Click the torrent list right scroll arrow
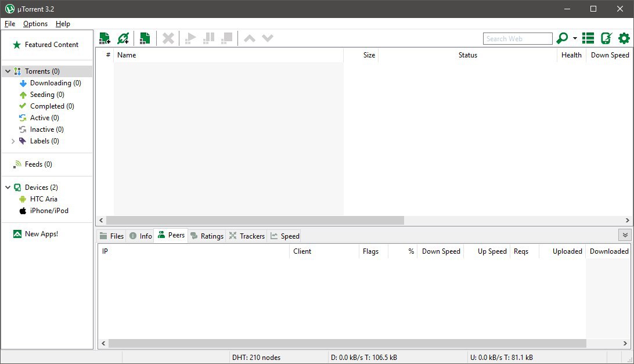Viewport: 634px width, 364px height. click(x=627, y=221)
